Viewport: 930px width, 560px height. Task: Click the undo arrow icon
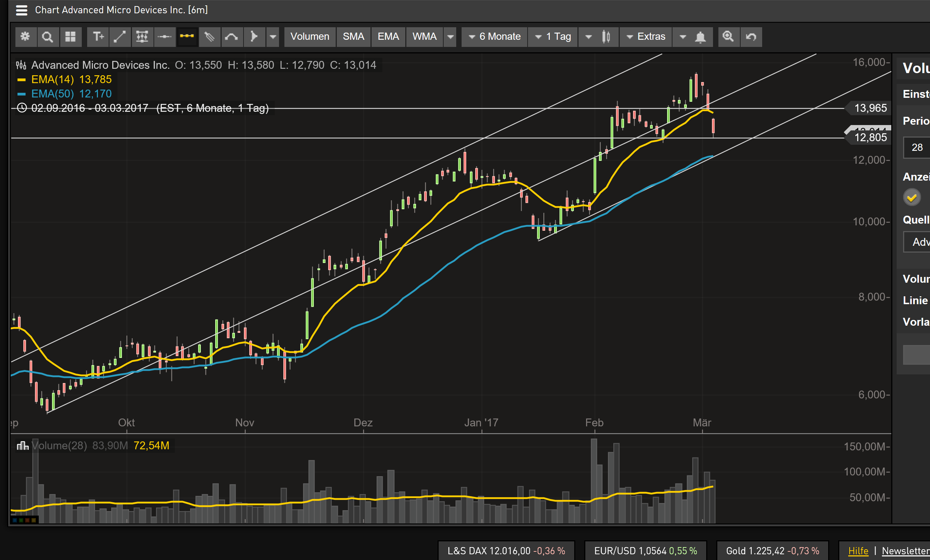coord(751,37)
